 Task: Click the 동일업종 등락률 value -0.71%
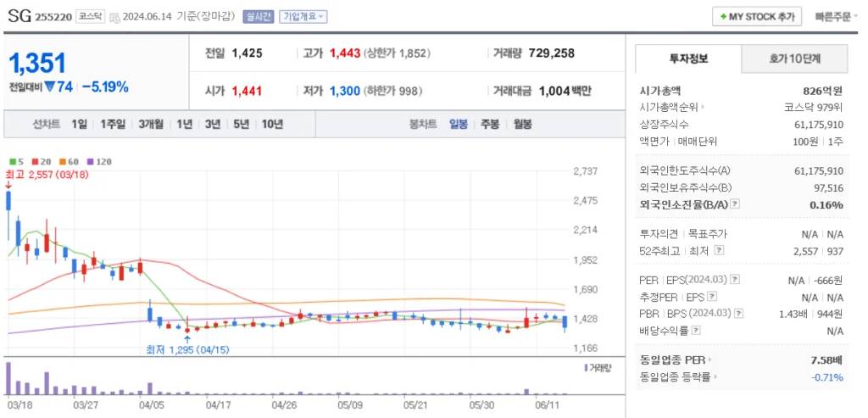pos(827,377)
